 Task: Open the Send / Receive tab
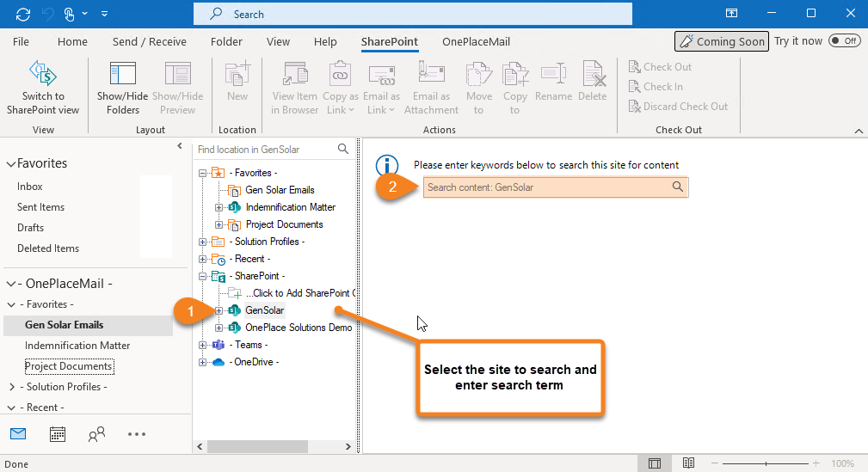150,41
